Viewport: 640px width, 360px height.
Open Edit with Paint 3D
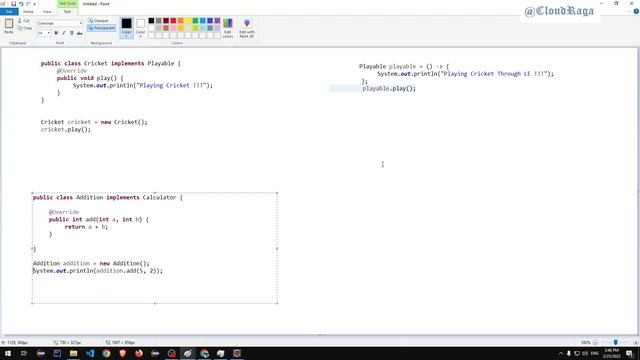tap(247, 28)
